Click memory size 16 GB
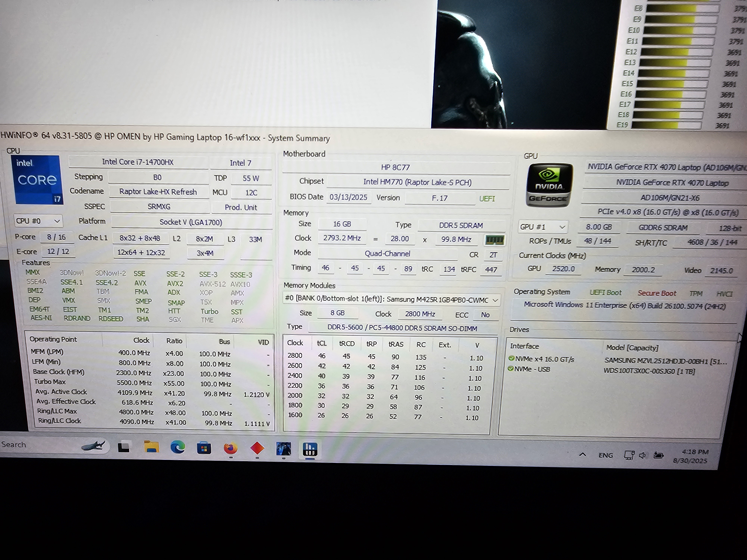This screenshot has width=747, height=560. tap(342, 224)
